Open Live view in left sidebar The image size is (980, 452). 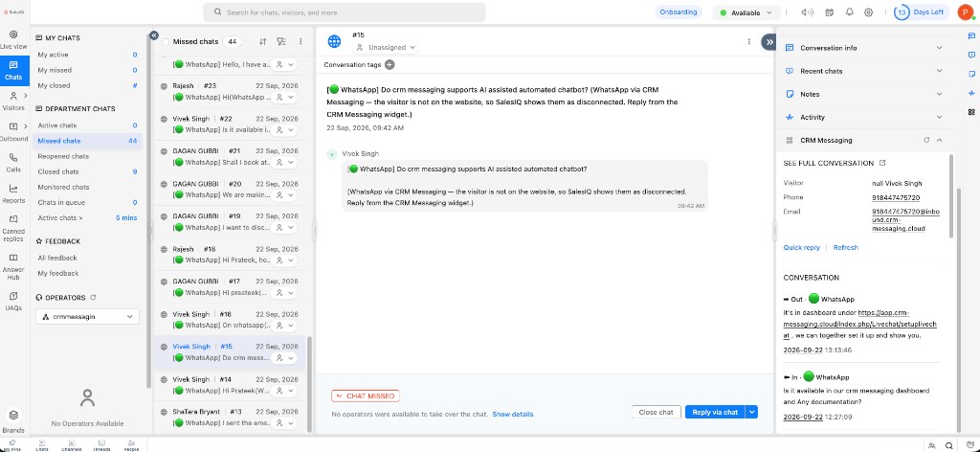tap(13, 39)
